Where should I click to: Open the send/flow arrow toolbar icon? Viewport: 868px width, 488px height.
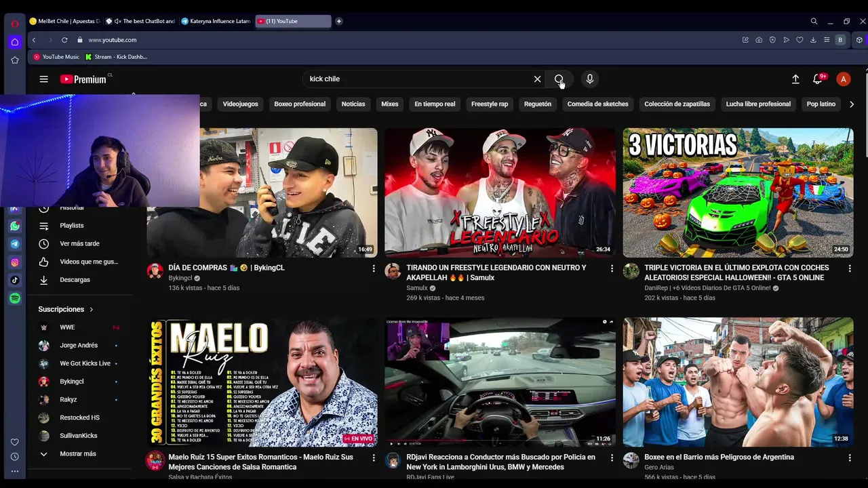coord(786,40)
